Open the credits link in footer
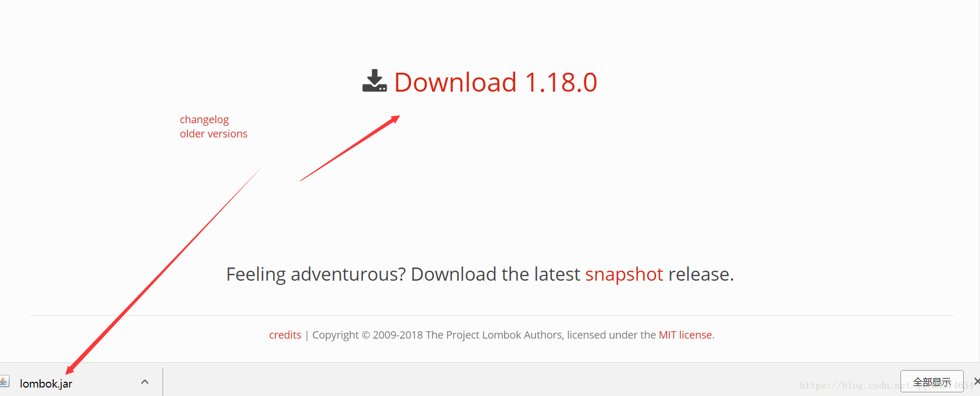This screenshot has width=980, height=396. coord(285,335)
